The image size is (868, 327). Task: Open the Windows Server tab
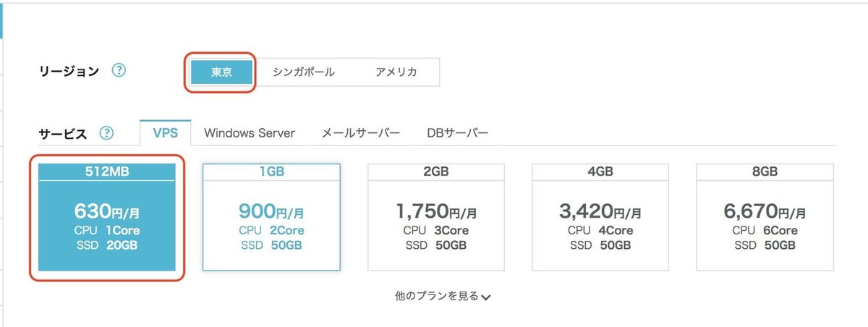(250, 133)
